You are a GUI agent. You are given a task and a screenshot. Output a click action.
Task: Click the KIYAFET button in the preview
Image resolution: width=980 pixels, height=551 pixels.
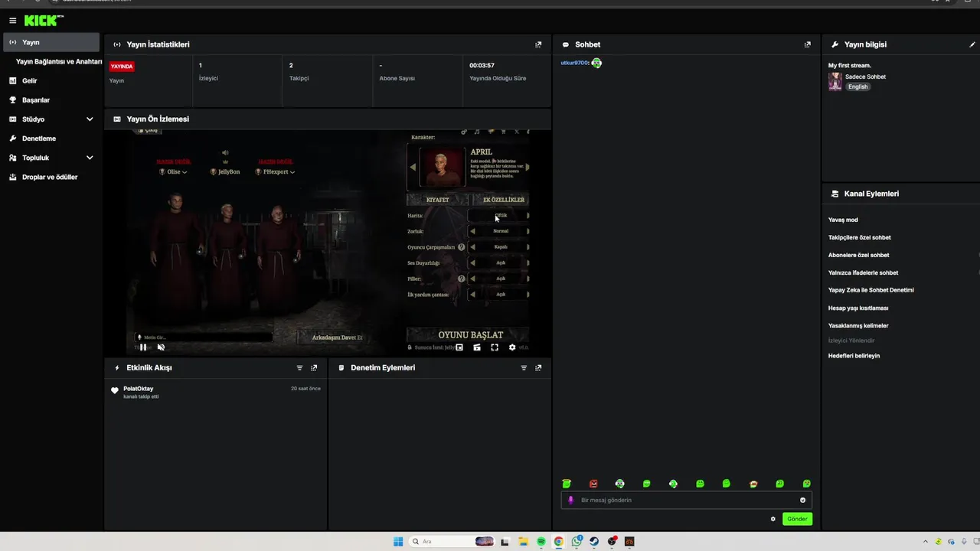437,200
